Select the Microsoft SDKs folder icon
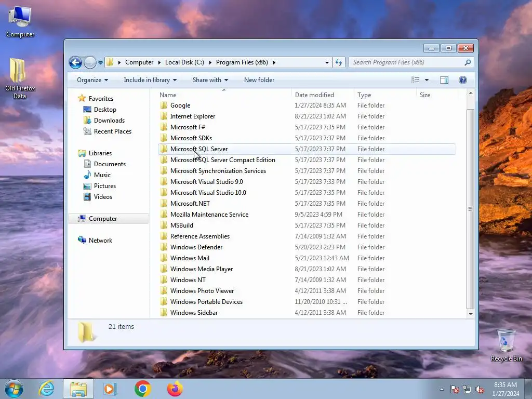This screenshot has height=399, width=532. (x=164, y=138)
